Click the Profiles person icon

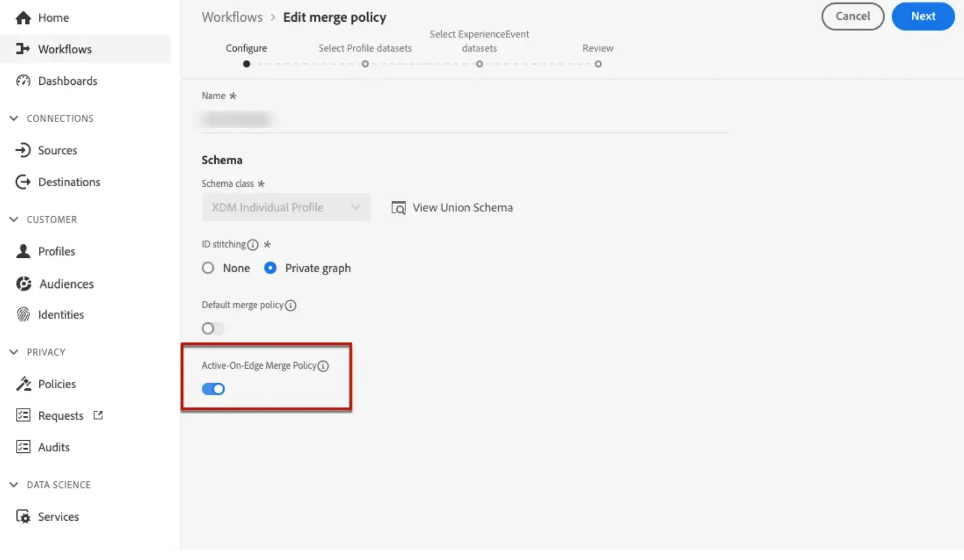[23, 251]
